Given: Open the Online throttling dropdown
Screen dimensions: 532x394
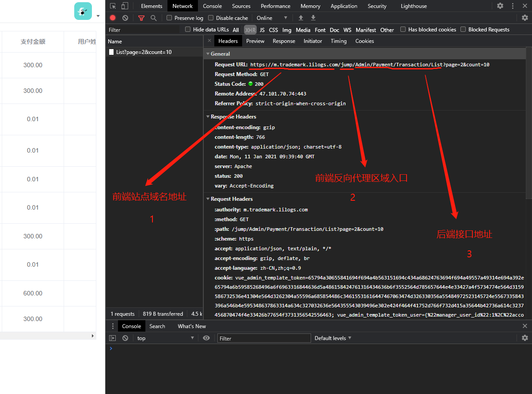Looking at the screenshot, I should [272, 18].
